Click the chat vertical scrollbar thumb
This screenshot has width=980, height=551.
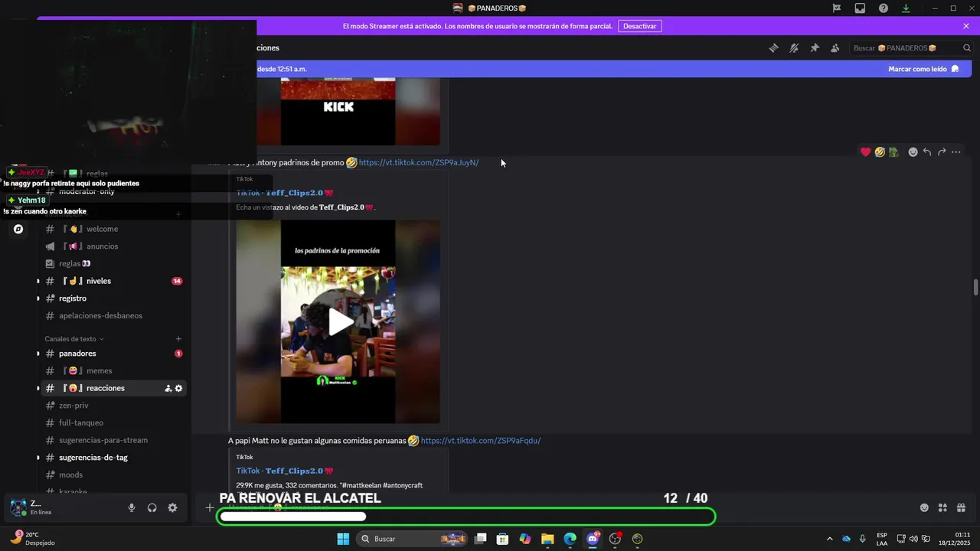point(975,287)
